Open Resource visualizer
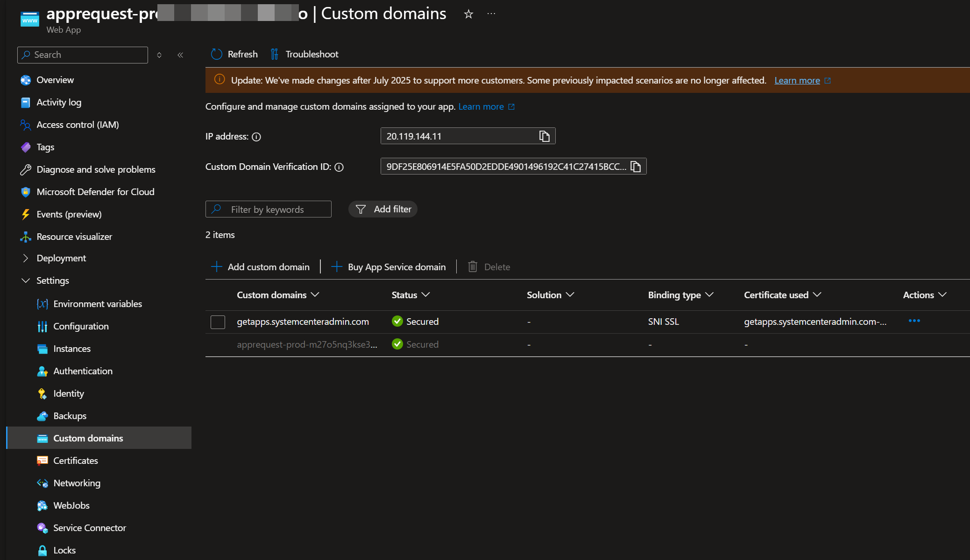970x560 pixels. (x=74, y=237)
